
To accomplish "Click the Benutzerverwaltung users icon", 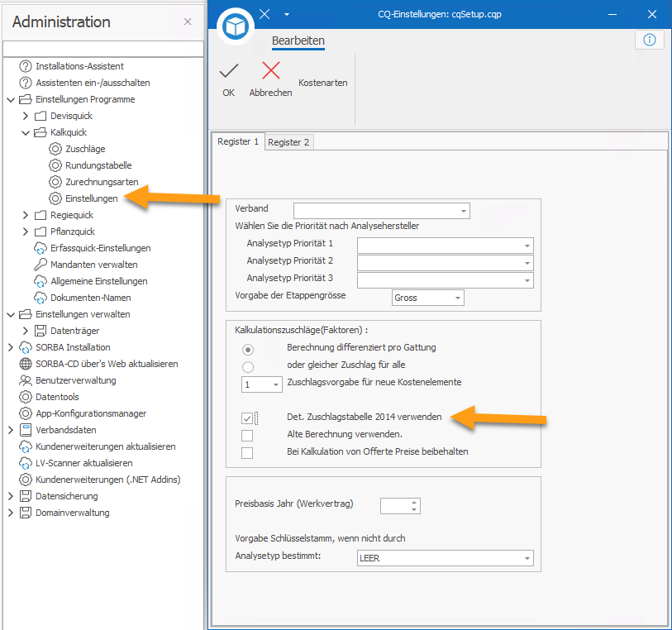I will [x=26, y=380].
